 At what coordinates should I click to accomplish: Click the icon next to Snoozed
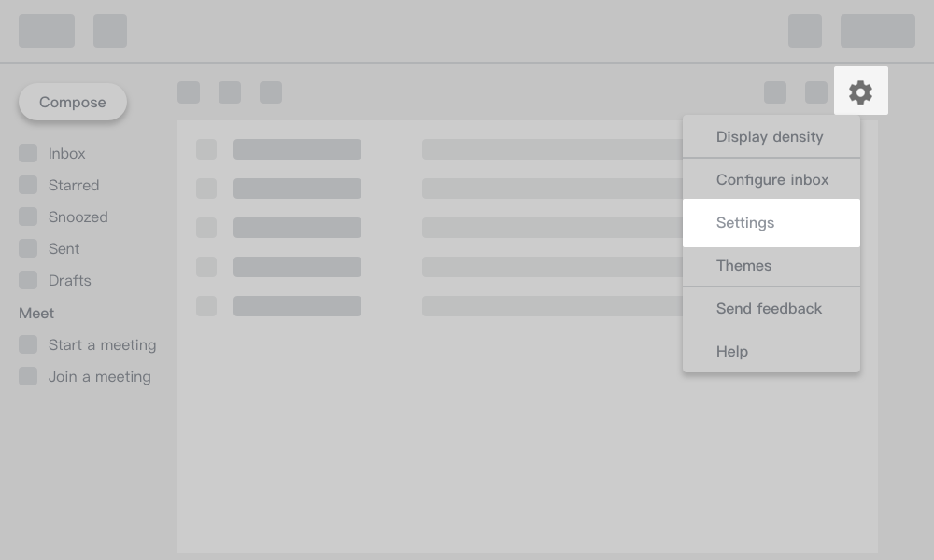coord(28,217)
